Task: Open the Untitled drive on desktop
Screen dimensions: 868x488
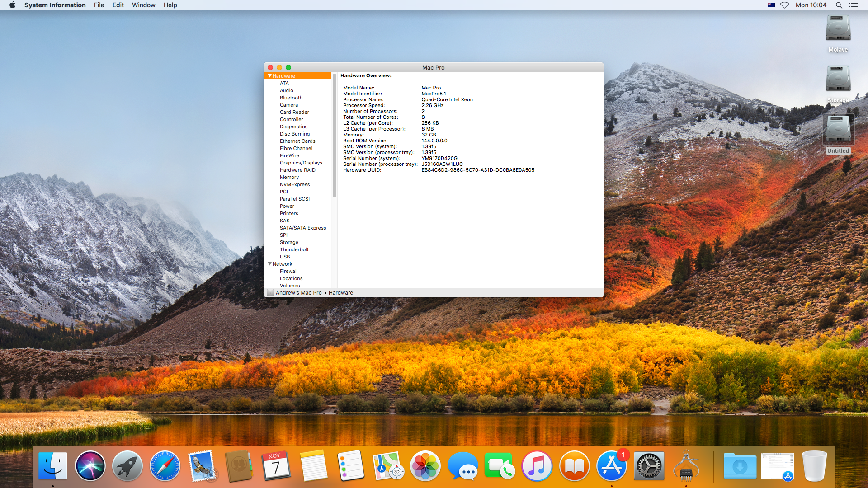Action: tap(838, 131)
